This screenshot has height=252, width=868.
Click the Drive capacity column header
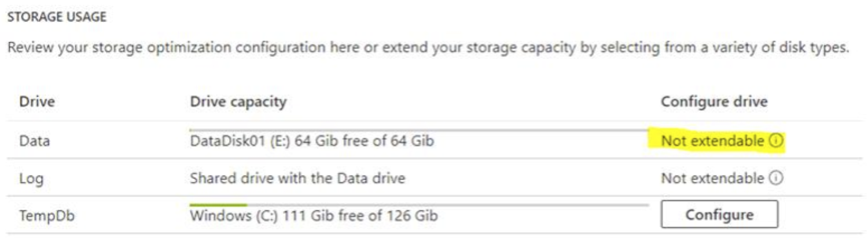tap(238, 102)
